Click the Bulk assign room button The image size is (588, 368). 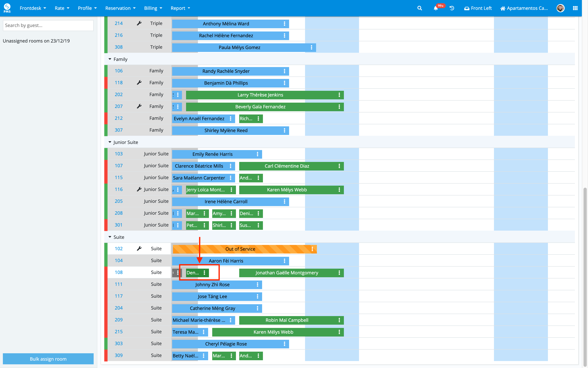pos(48,359)
